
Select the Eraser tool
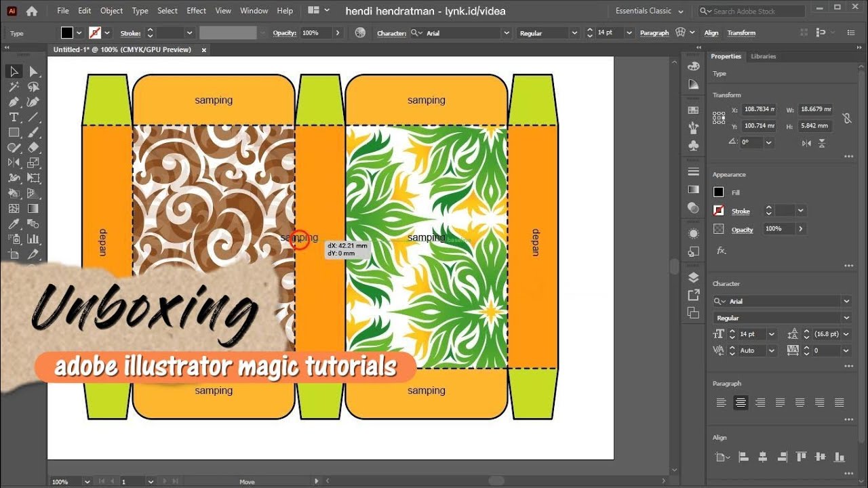(x=33, y=147)
